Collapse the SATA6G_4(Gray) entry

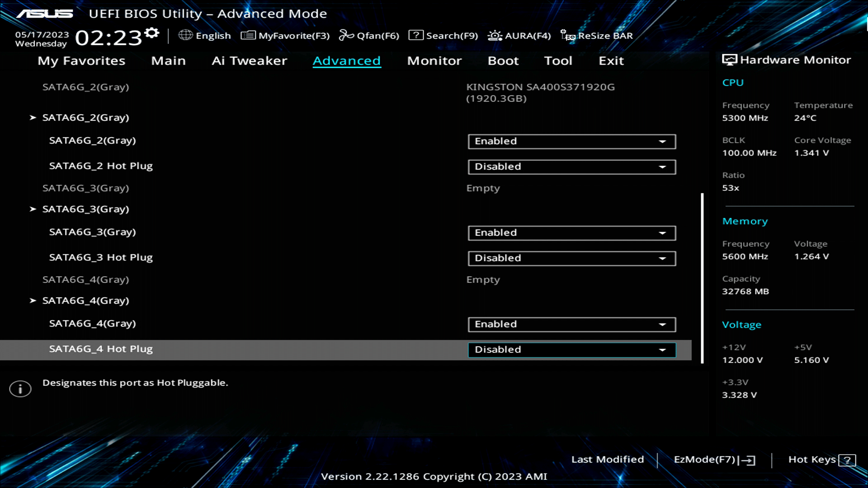click(86, 300)
